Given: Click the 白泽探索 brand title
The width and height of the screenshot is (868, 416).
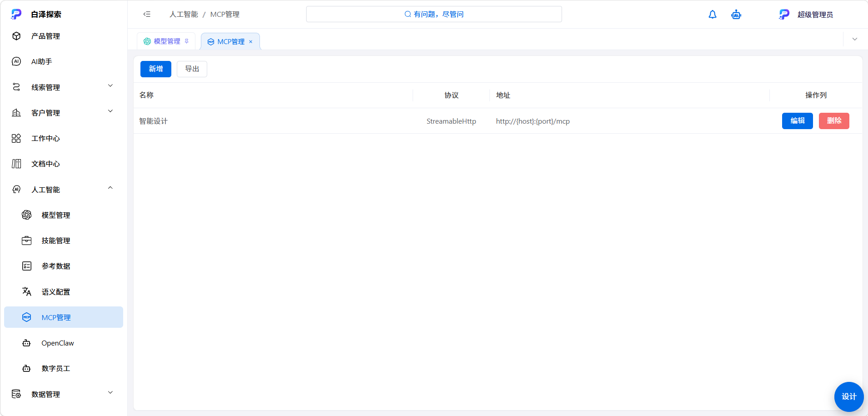Looking at the screenshot, I should point(46,14).
